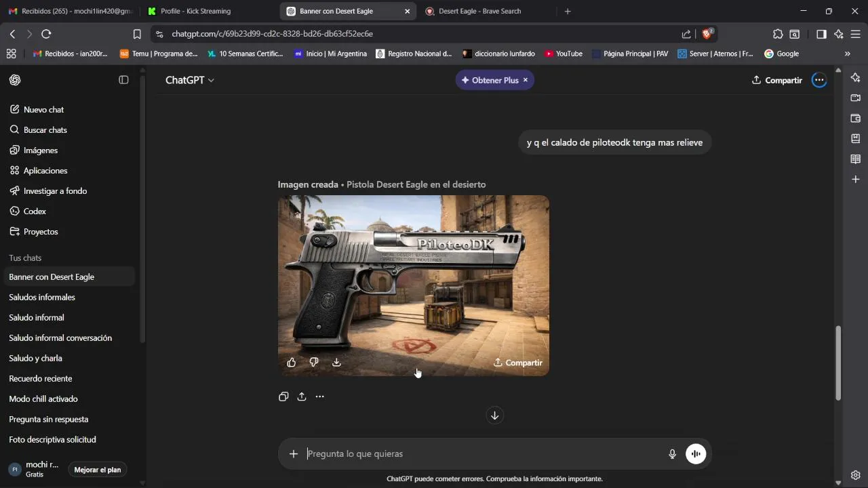
Task: Expand hidden bookmarks with double chevron
Action: 847,54
